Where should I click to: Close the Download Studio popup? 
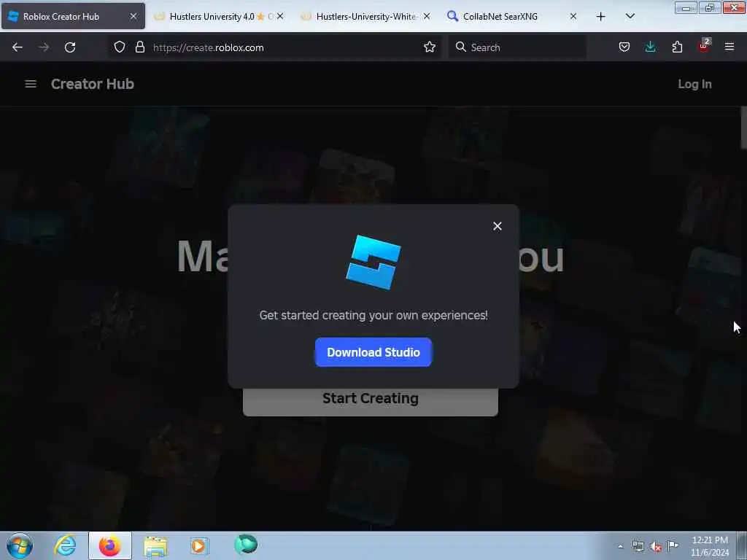pyautogui.click(x=498, y=226)
